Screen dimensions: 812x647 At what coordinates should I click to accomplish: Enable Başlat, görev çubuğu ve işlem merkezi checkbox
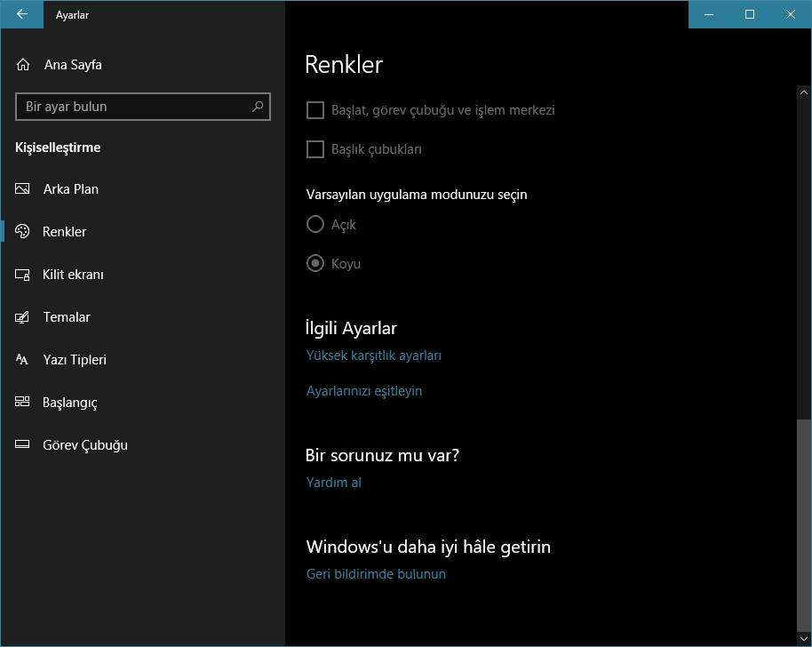pos(314,110)
